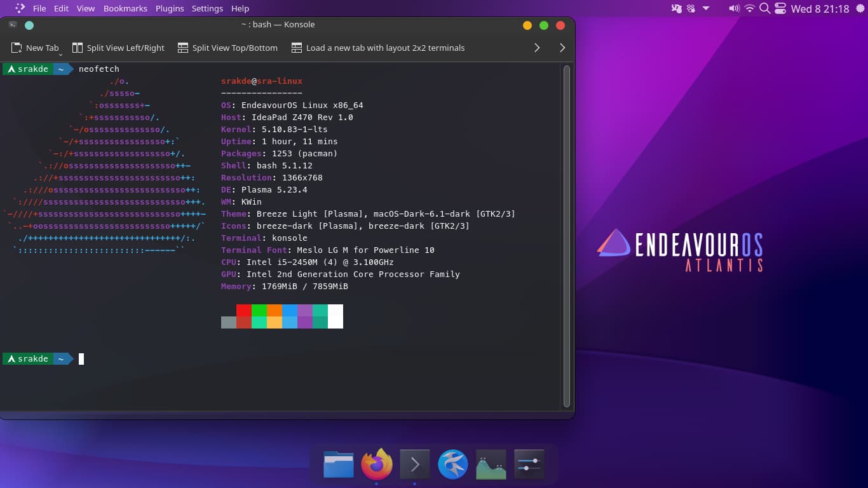Click the Dropbox tray icon
The width and height of the screenshot is (868, 488).
pos(691,8)
